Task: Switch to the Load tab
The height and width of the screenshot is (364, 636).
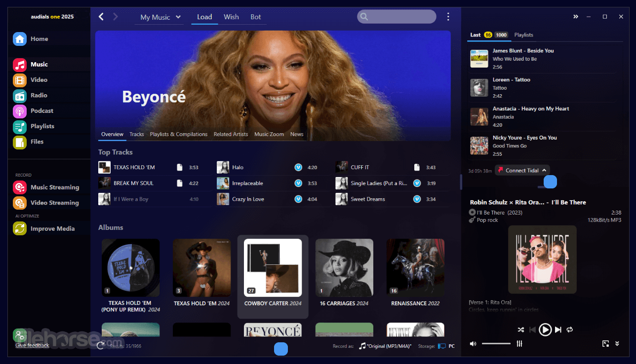Action: click(x=204, y=17)
